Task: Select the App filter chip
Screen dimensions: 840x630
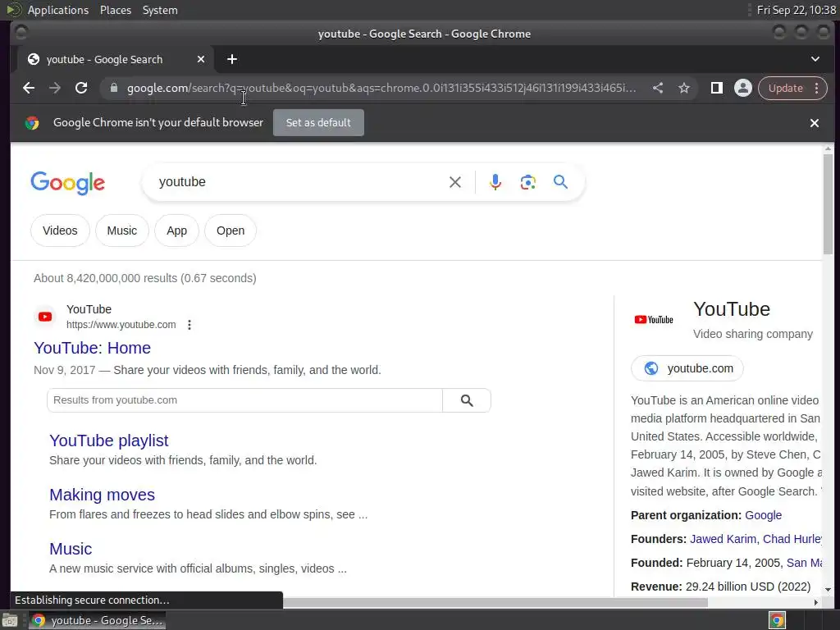Action: (x=177, y=231)
